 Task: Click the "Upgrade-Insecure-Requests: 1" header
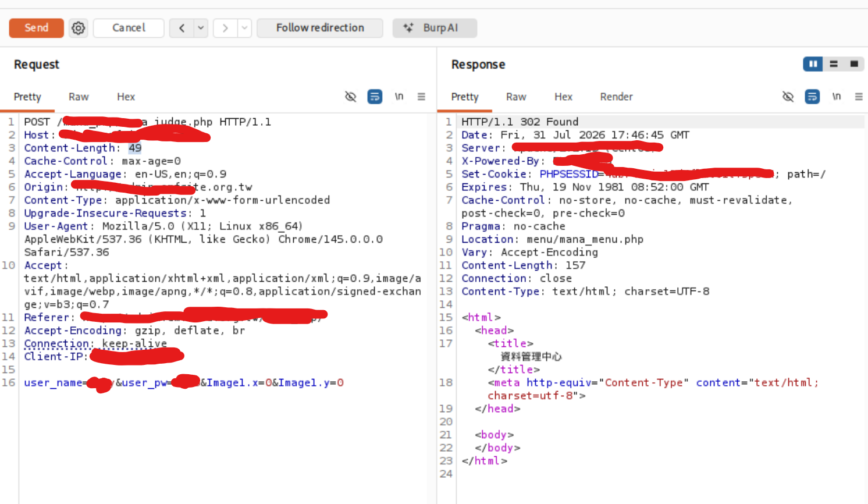click(115, 213)
